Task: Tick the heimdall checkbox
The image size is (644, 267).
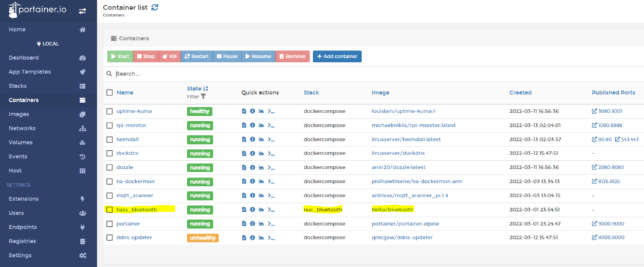Action: (x=109, y=139)
